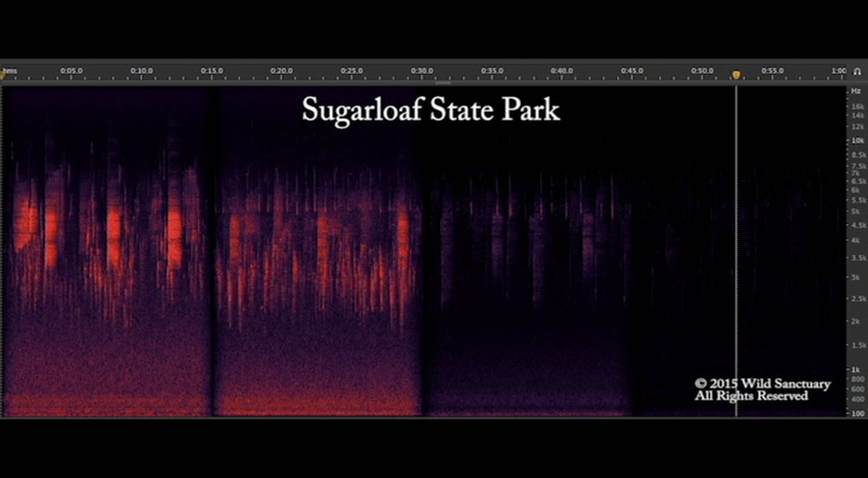Image resolution: width=868 pixels, height=478 pixels.
Task: Click the 10k label on the frequency scale
Action: click(x=858, y=140)
